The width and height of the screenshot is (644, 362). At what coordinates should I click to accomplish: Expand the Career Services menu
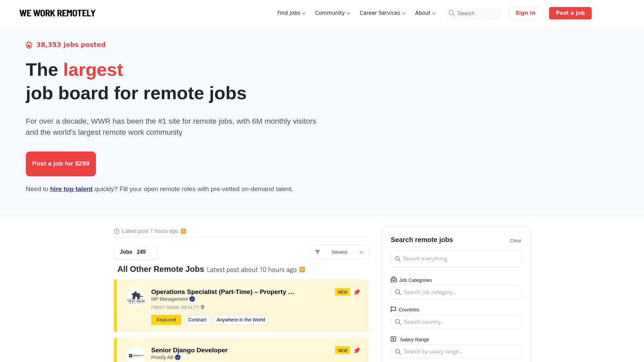pos(382,13)
